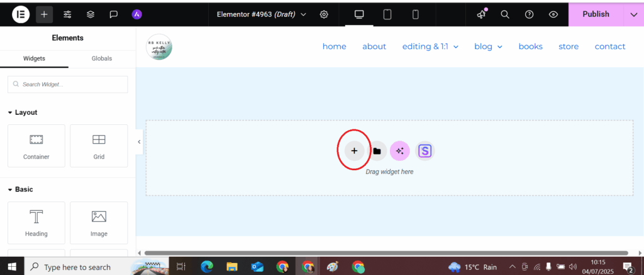Collapse the Basic section
Image resolution: width=644 pixels, height=275 pixels.
21,190
